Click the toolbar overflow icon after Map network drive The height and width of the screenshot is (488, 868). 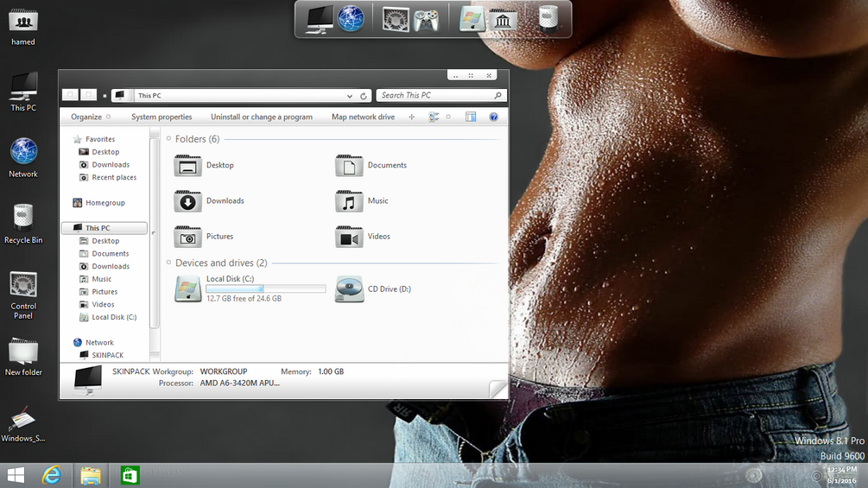pyautogui.click(x=411, y=117)
